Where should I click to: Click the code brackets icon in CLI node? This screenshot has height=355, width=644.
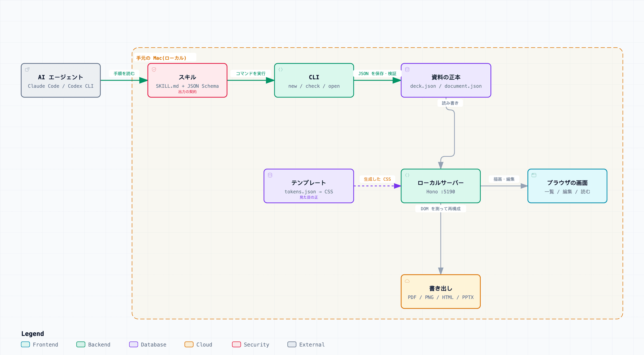click(281, 69)
